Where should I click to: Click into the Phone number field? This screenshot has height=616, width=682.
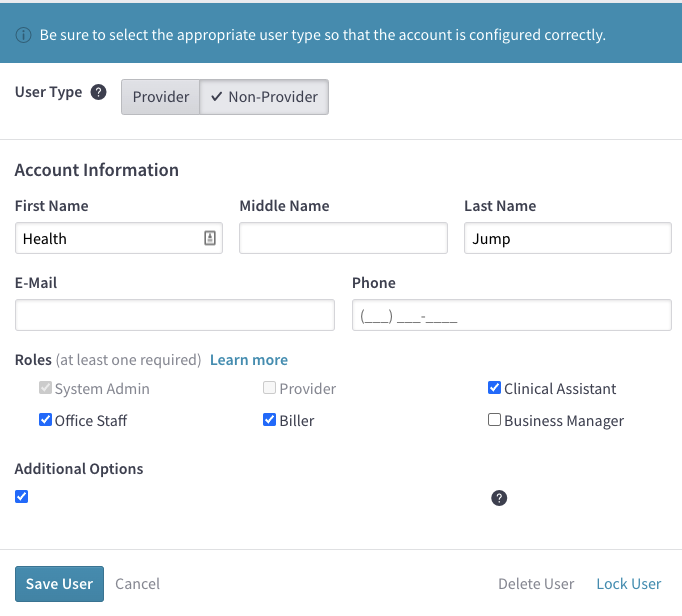pos(512,315)
